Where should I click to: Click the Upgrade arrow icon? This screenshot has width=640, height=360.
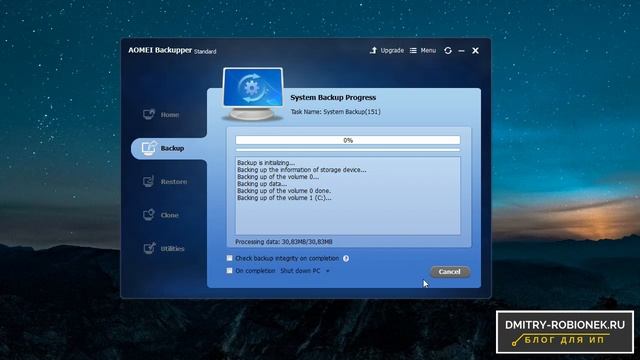pyautogui.click(x=373, y=50)
